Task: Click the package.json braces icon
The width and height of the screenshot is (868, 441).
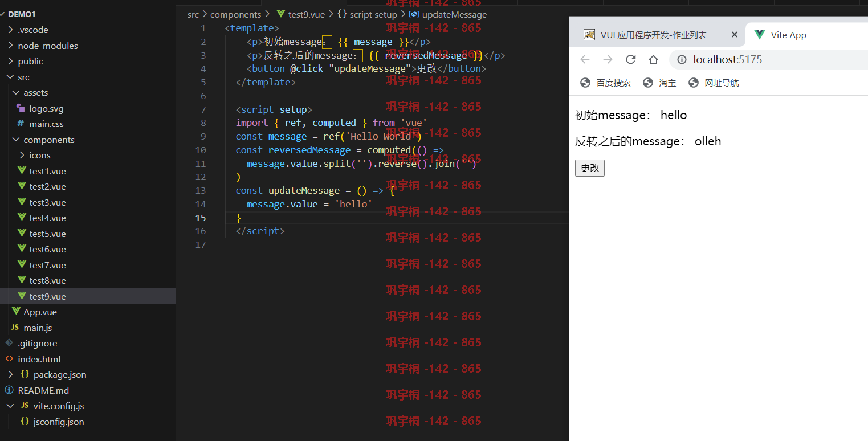Action: [25, 374]
